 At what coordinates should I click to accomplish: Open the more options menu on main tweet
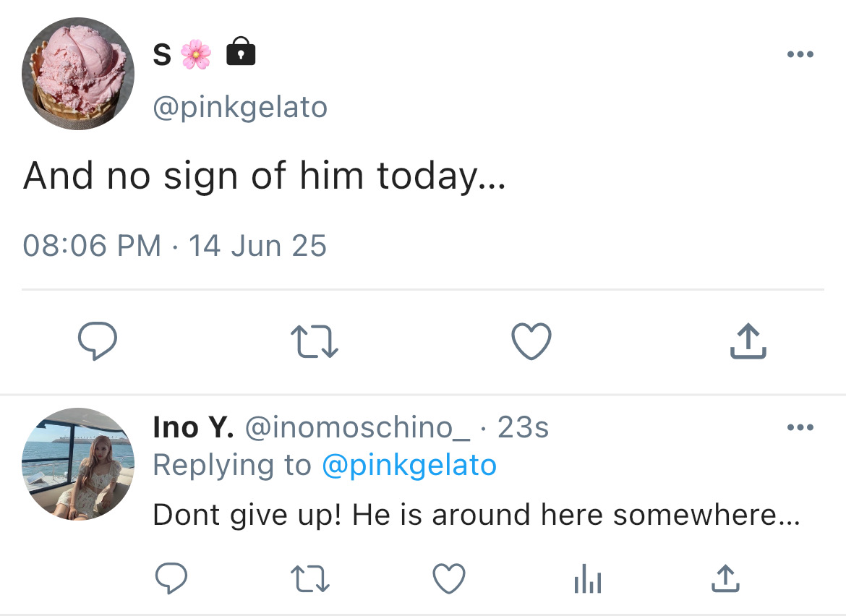(x=800, y=54)
